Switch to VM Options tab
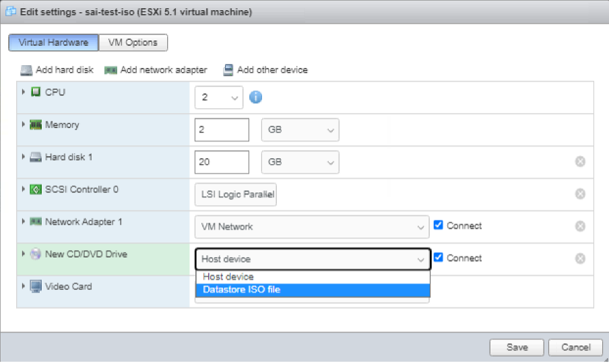 [x=133, y=42]
